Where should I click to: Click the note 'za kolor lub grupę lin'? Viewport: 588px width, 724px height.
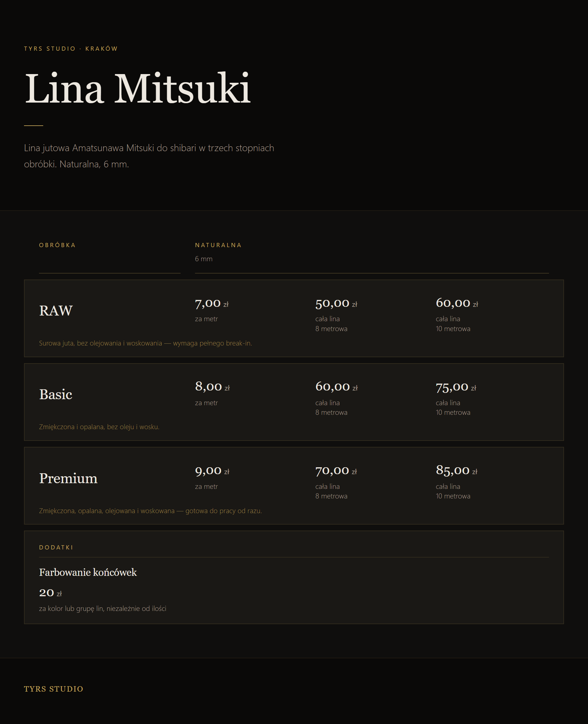[103, 609]
